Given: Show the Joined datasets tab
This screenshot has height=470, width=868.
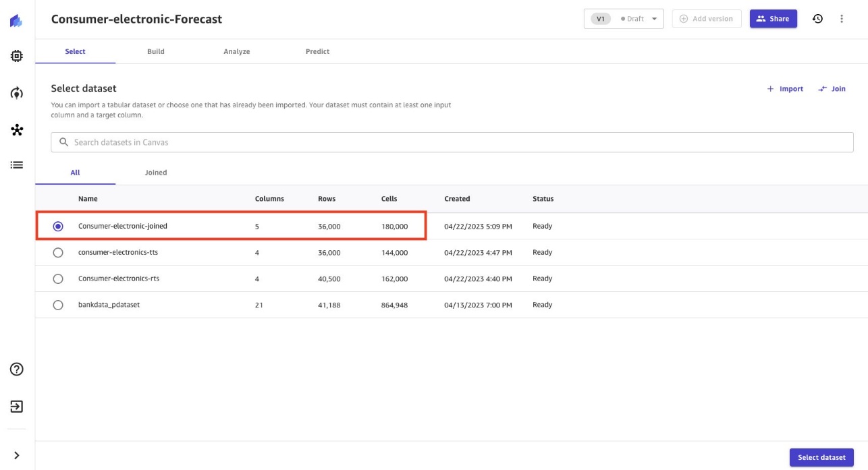Looking at the screenshot, I should (156, 173).
